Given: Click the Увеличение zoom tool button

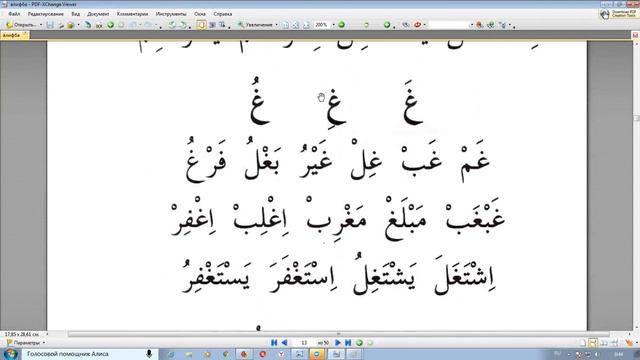Looking at the screenshot, I should [x=255, y=25].
